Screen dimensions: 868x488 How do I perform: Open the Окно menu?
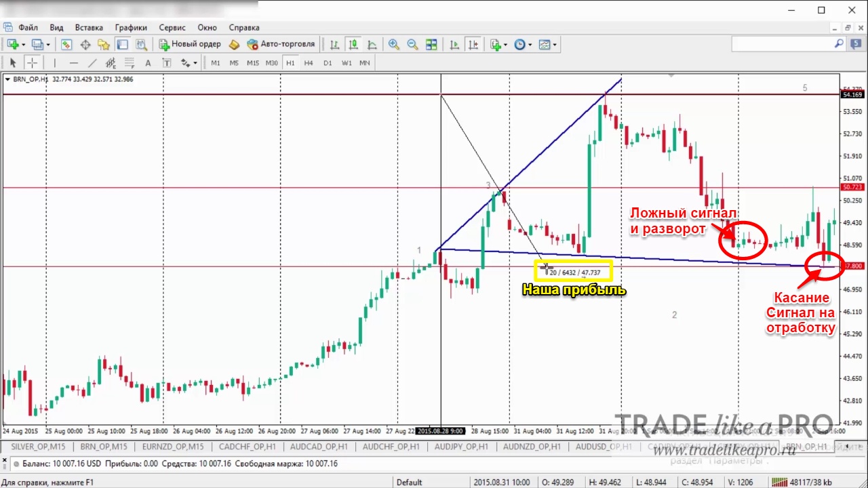point(207,28)
